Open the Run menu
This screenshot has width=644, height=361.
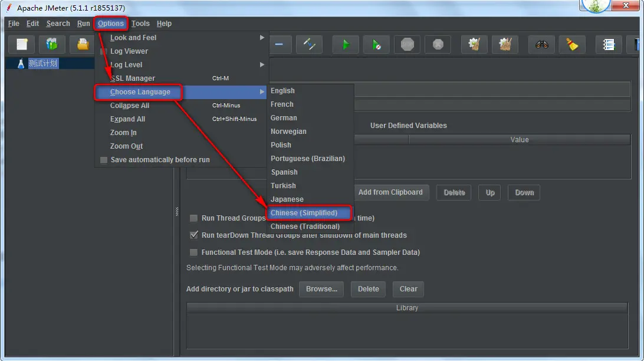(x=83, y=24)
